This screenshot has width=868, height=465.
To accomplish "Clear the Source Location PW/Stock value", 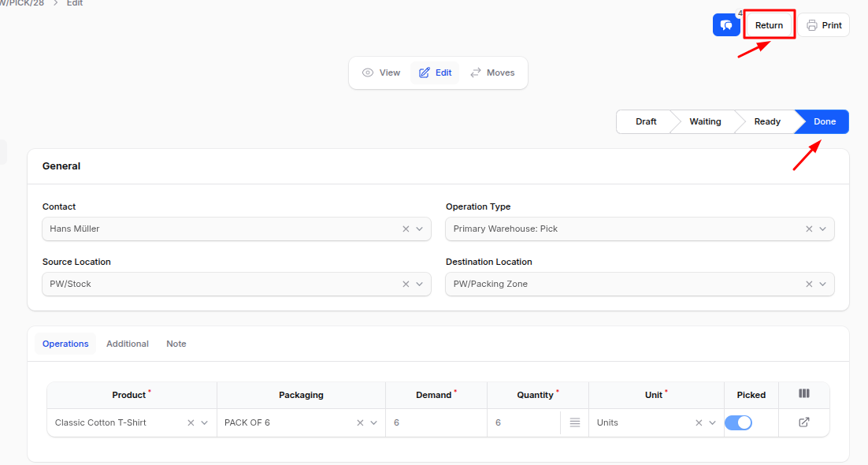I will point(406,284).
